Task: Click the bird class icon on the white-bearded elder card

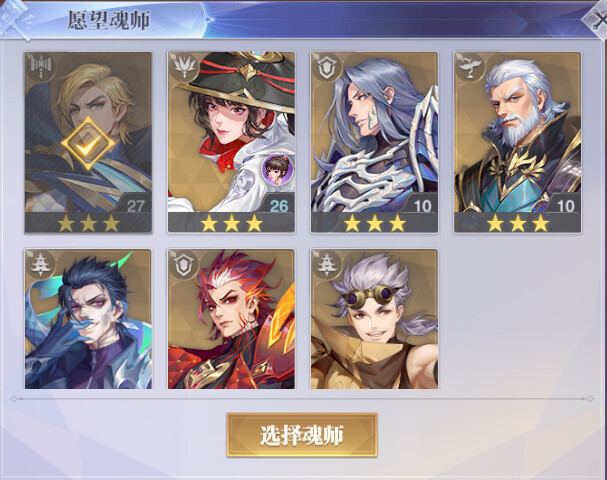Action: (x=470, y=67)
